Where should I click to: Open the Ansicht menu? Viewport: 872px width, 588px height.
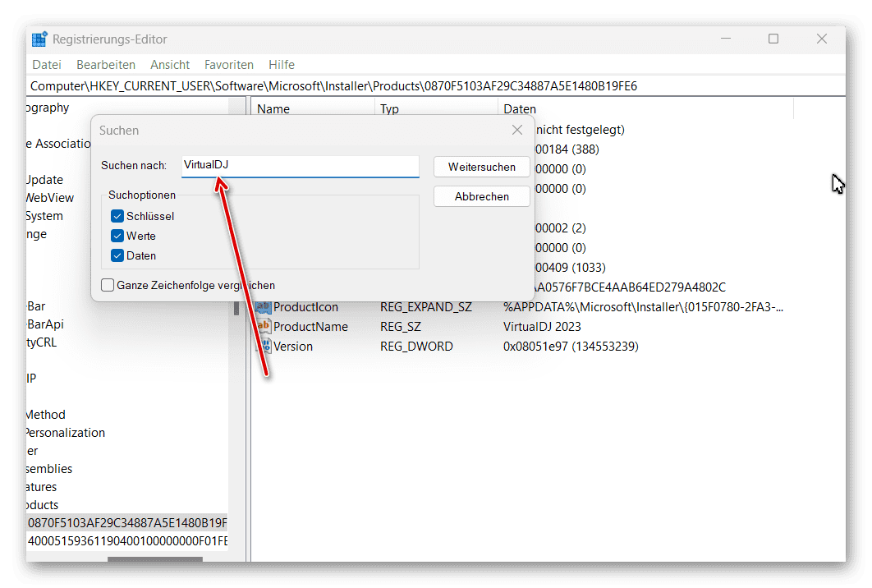pyautogui.click(x=170, y=65)
